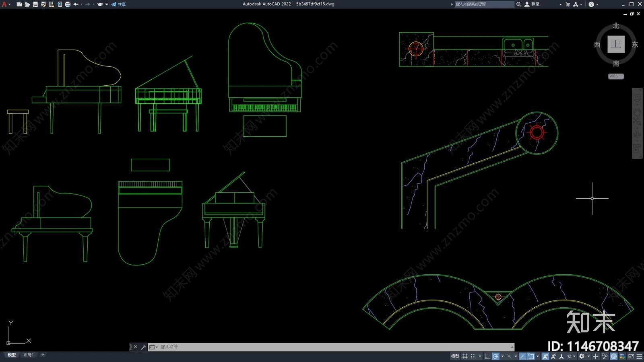Add a new layout with the plus tab

(43, 355)
